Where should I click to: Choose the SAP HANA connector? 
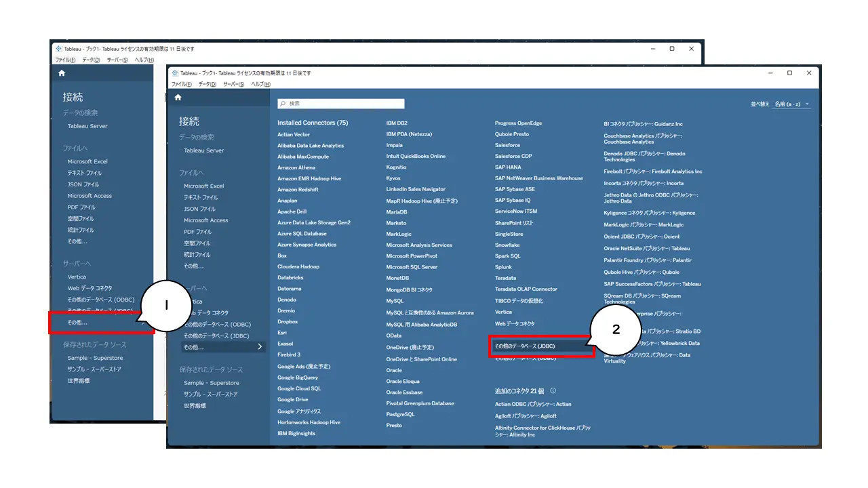pyautogui.click(x=508, y=167)
